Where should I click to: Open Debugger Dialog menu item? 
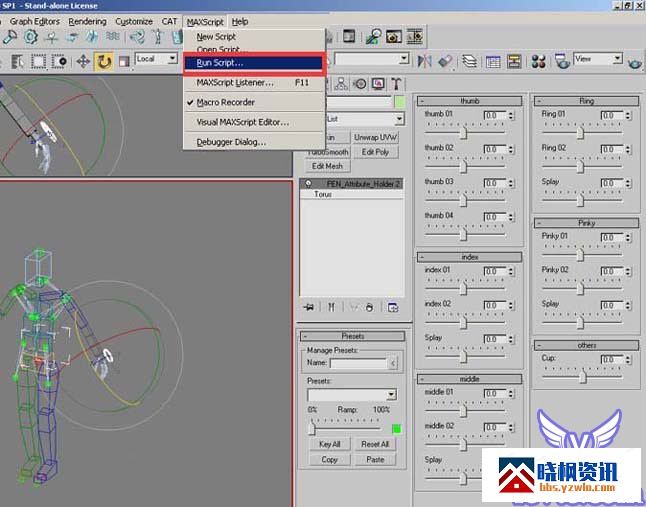(x=254, y=142)
